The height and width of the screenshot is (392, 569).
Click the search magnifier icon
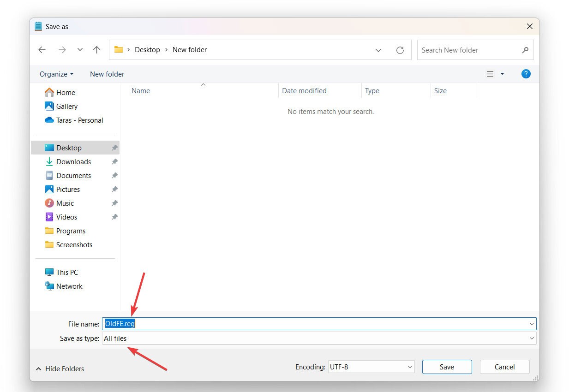(x=525, y=50)
